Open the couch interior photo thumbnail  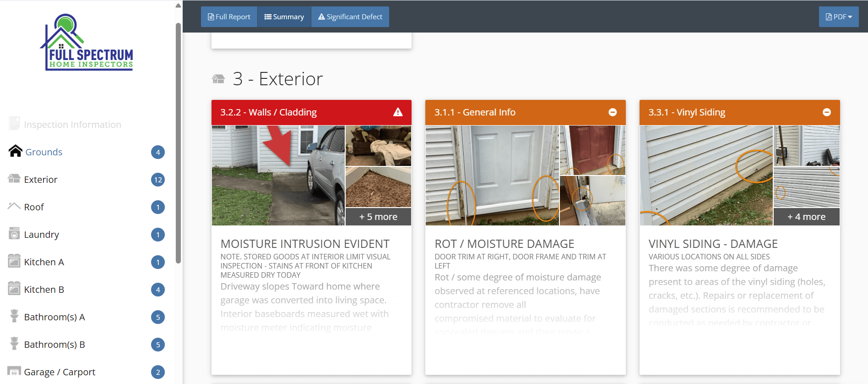pyautogui.click(x=378, y=146)
